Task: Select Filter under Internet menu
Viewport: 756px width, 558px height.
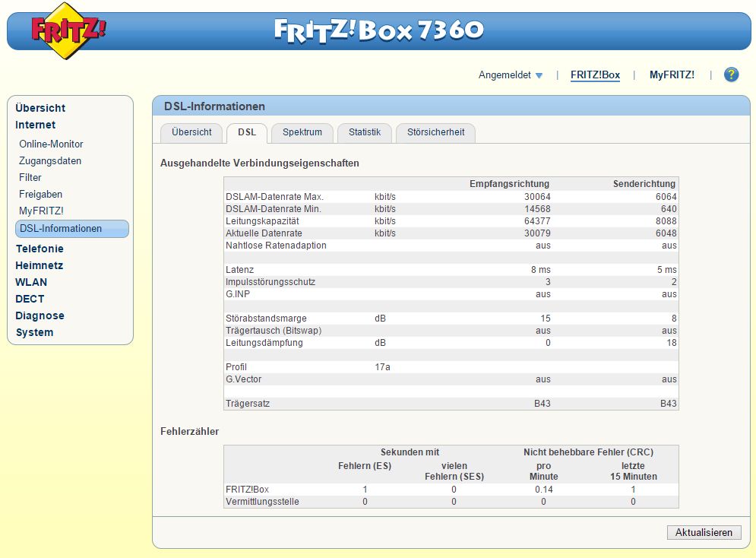Action: 30,178
